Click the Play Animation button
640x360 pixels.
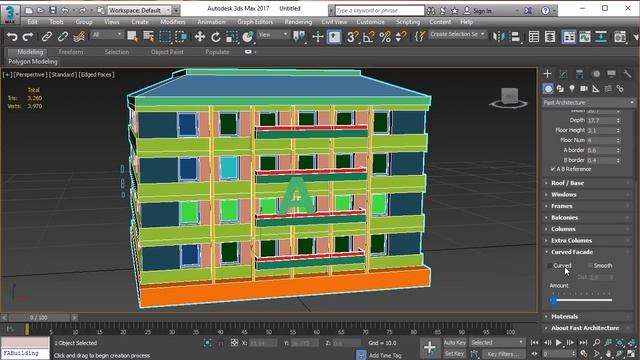coord(559,342)
